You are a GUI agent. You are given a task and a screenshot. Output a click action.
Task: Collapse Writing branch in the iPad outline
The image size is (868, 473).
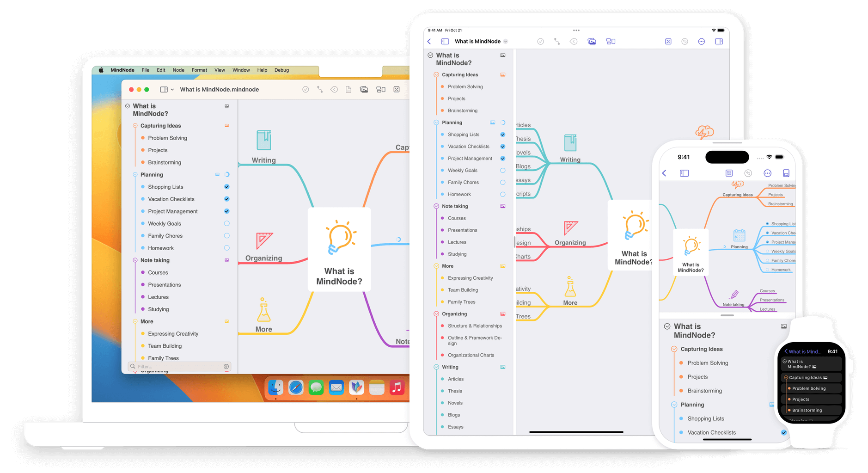[436, 367]
